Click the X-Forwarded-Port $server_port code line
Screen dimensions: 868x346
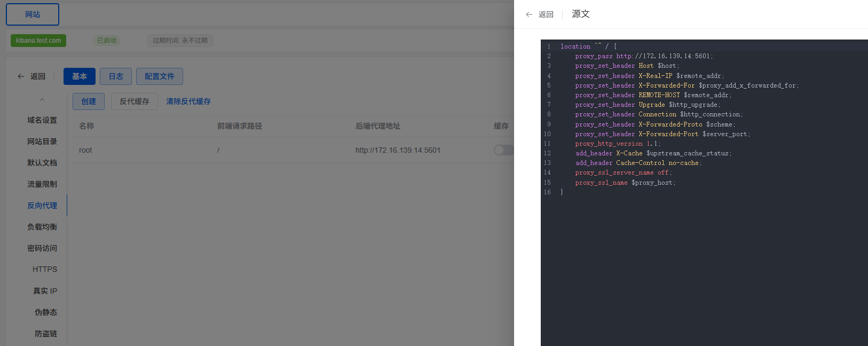point(662,134)
